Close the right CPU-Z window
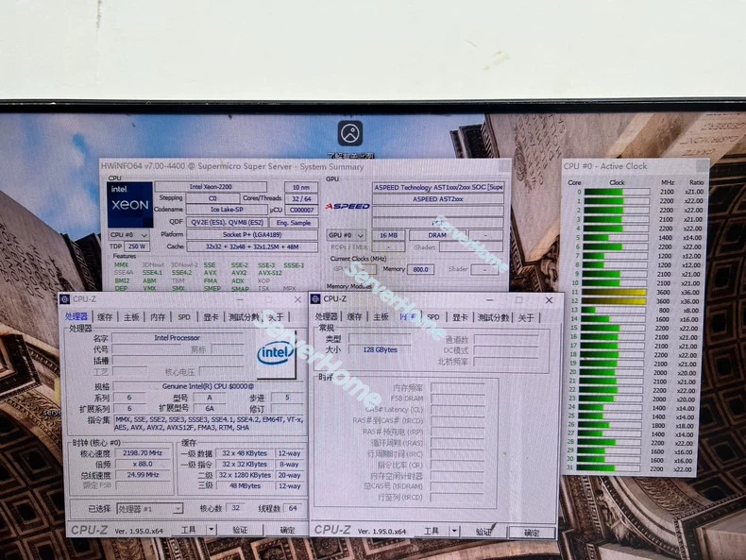This screenshot has height=560, width=746. coord(549,299)
